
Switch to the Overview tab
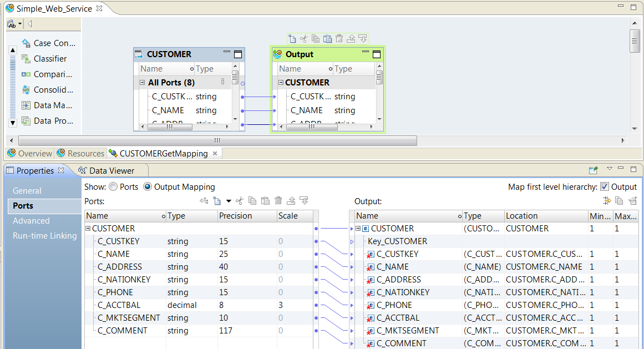[x=30, y=154]
